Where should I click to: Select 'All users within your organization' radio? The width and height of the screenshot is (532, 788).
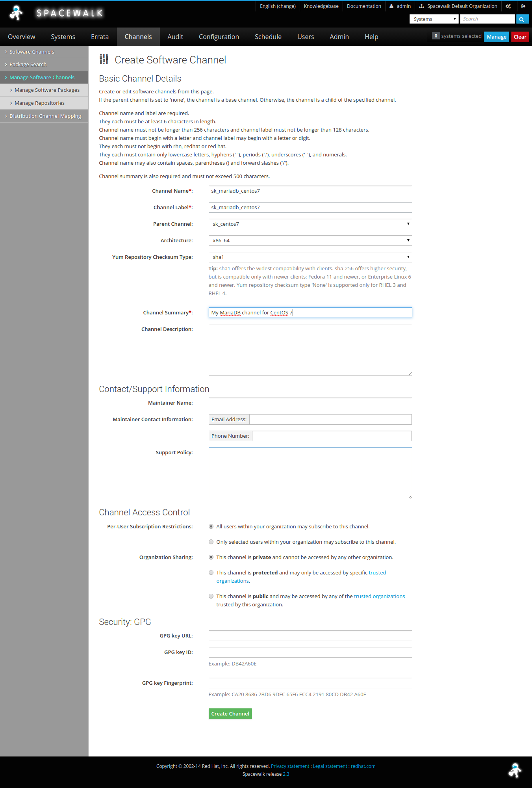point(211,527)
